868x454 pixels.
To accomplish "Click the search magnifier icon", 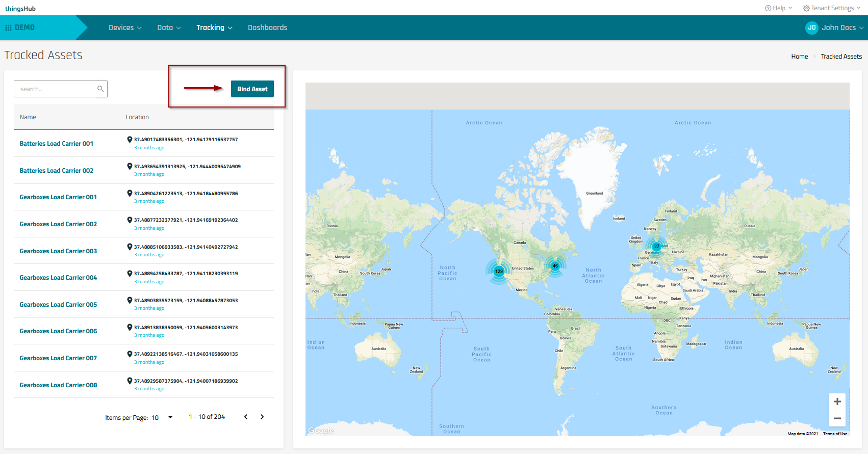I will (x=100, y=89).
